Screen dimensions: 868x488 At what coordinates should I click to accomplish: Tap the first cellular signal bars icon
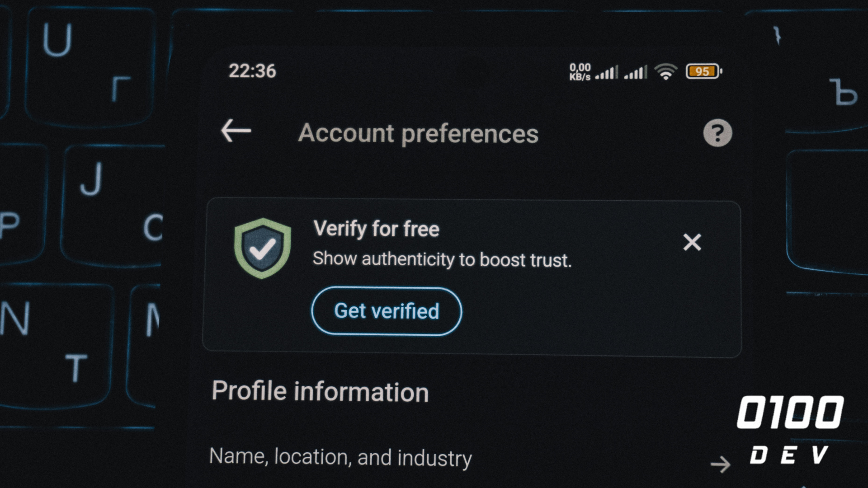tap(607, 72)
